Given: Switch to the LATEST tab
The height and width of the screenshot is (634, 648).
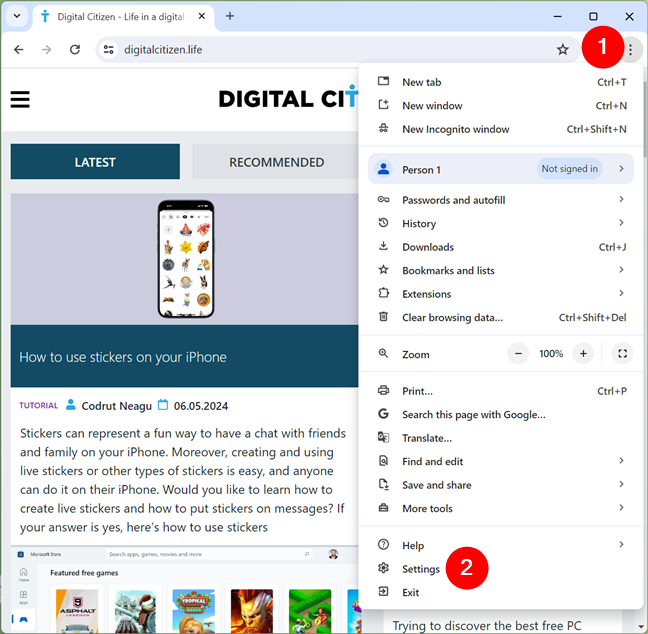Looking at the screenshot, I should click(95, 162).
